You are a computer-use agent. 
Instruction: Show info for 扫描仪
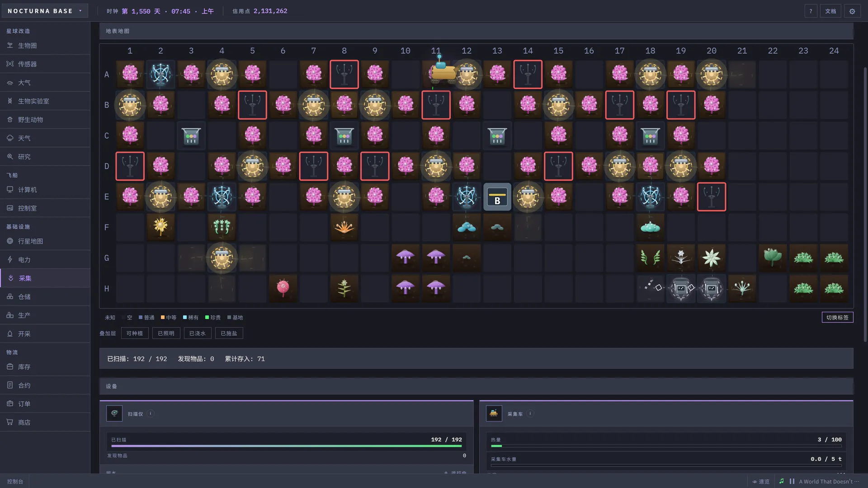pyautogui.click(x=151, y=413)
